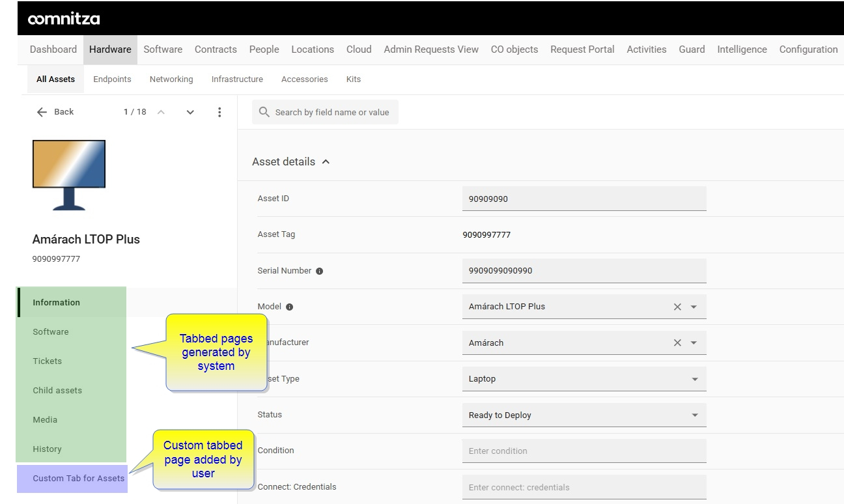Viewport: 844px width, 504px height.
Task: Go back using the Back arrow
Action: (x=55, y=112)
